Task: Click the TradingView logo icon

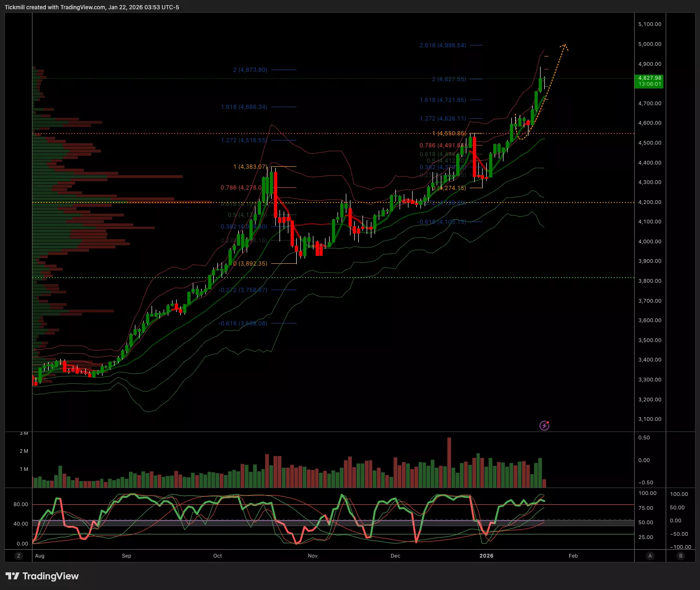Action: 13,576
